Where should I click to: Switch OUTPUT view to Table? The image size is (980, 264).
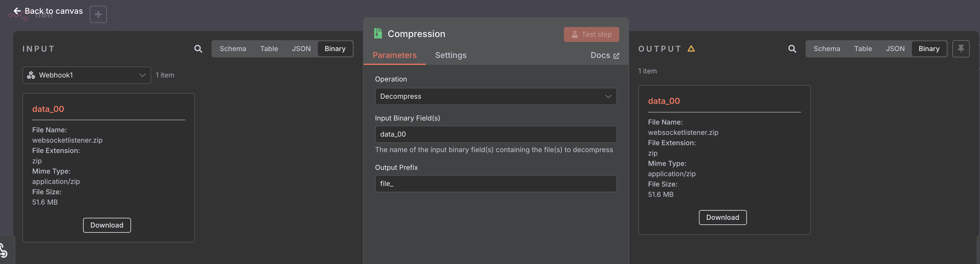[x=863, y=48]
